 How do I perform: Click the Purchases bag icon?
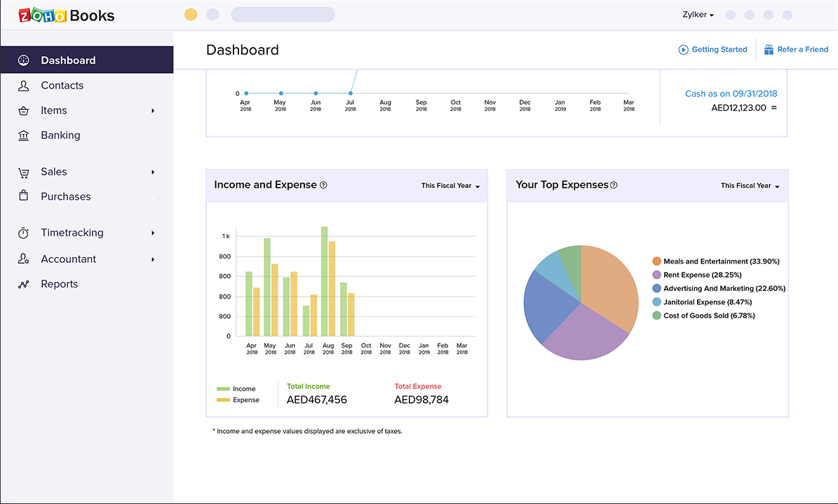click(24, 196)
